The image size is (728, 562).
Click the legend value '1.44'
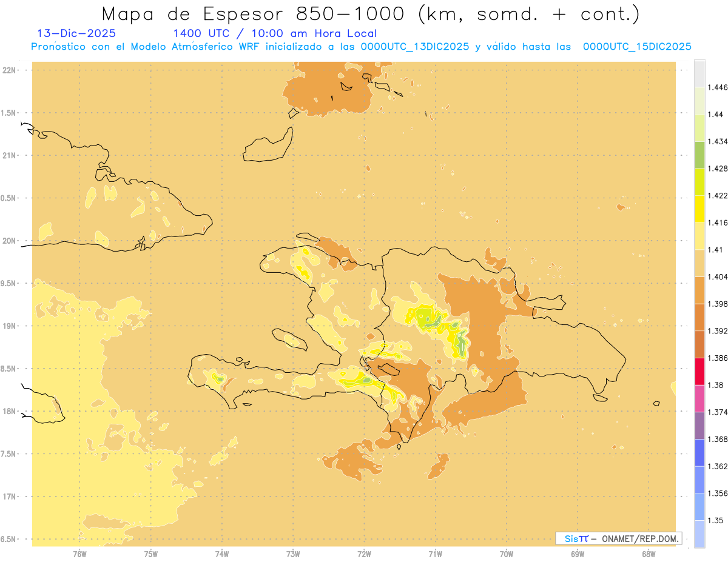(x=716, y=115)
